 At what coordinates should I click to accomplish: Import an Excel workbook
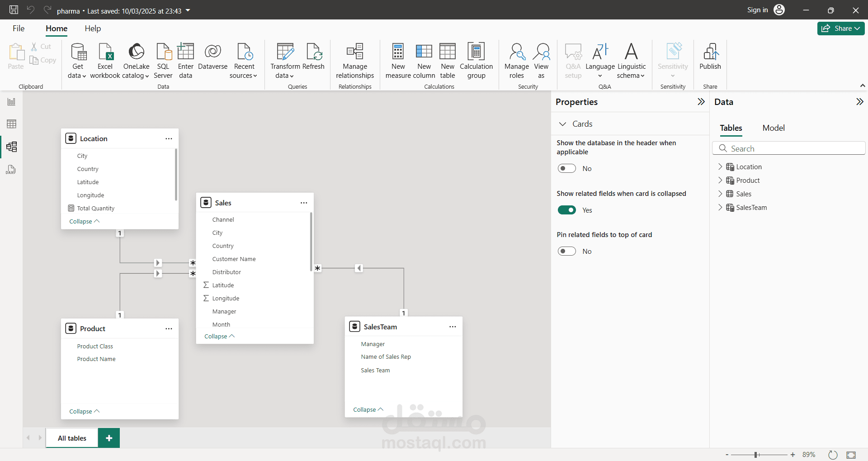tap(105, 61)
